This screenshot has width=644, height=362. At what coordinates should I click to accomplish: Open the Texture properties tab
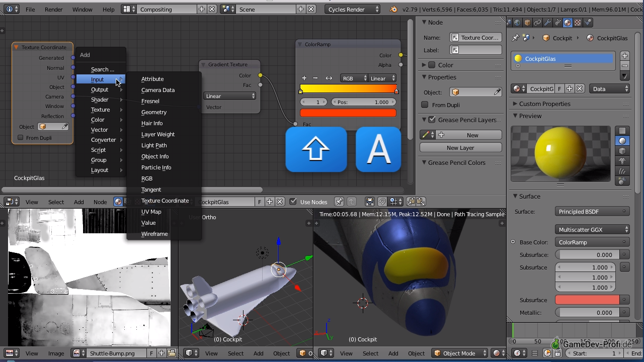point(578,23)
